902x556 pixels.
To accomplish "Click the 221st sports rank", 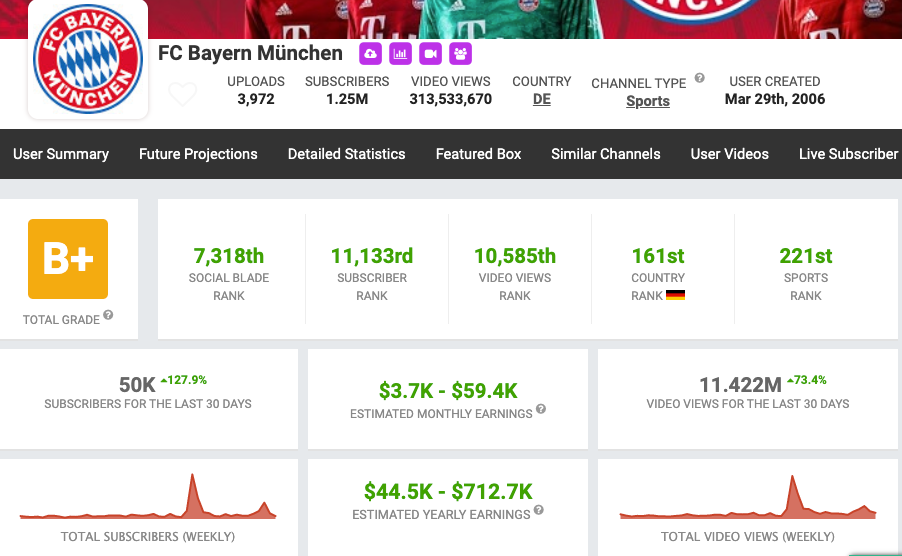I will [806, 256].
